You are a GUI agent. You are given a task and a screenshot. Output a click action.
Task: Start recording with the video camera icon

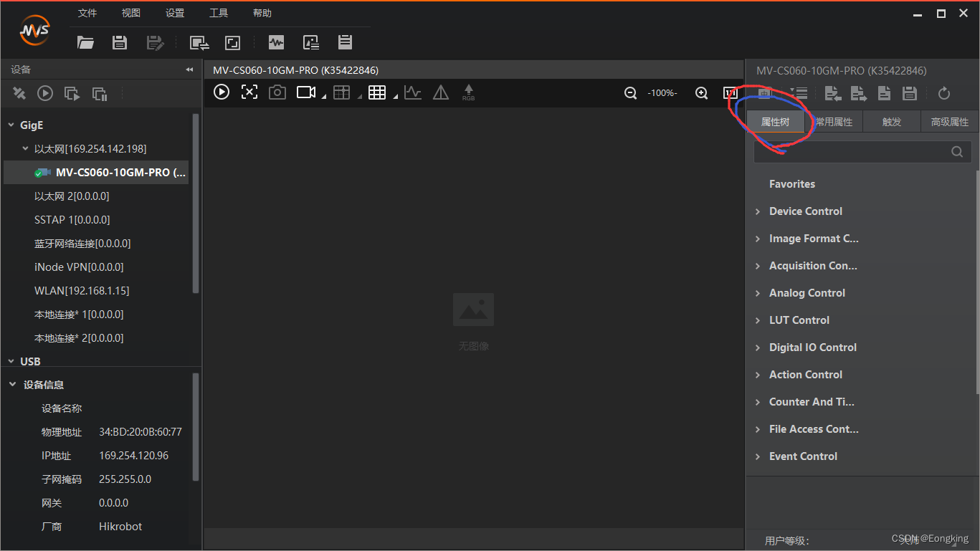coord(306,92)
